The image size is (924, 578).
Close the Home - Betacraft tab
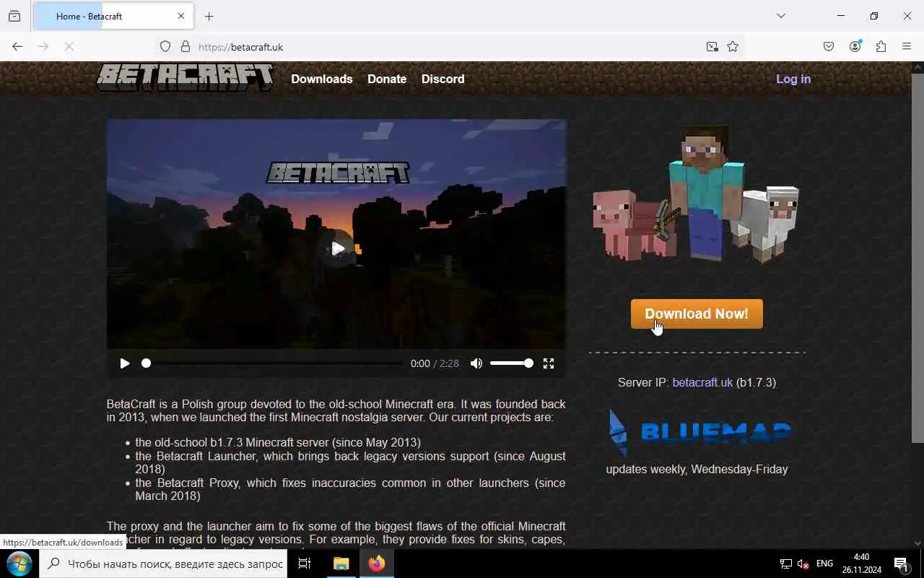[x=181, y=16]
